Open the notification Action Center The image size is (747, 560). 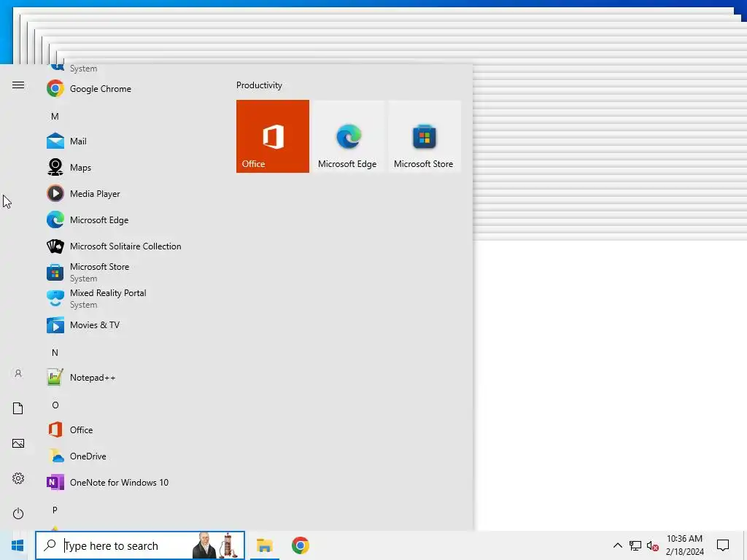click(723, 545)
